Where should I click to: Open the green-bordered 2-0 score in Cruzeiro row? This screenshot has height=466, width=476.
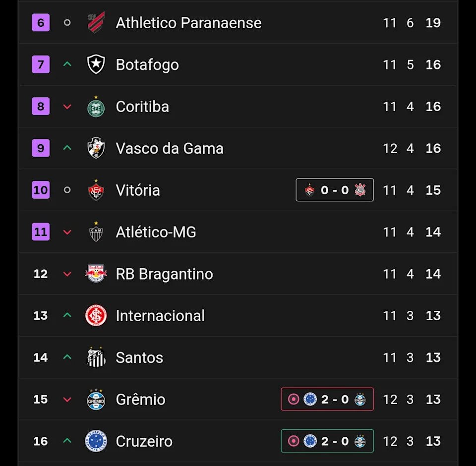pyautogui.click(x=327, y=441)
